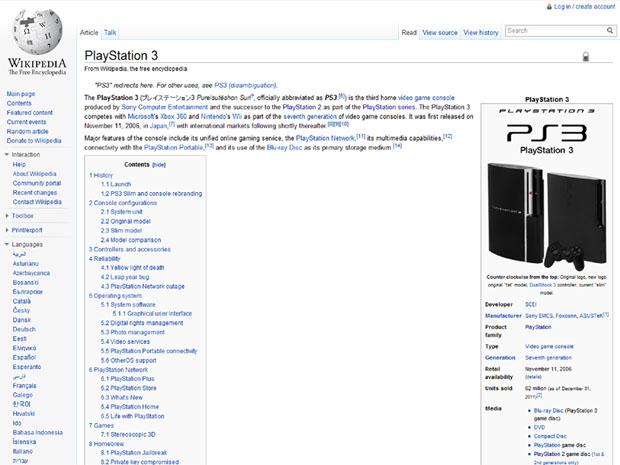Open Current events link
The height and width of the screenshot is (465, 620).
(x=26, y=122)
